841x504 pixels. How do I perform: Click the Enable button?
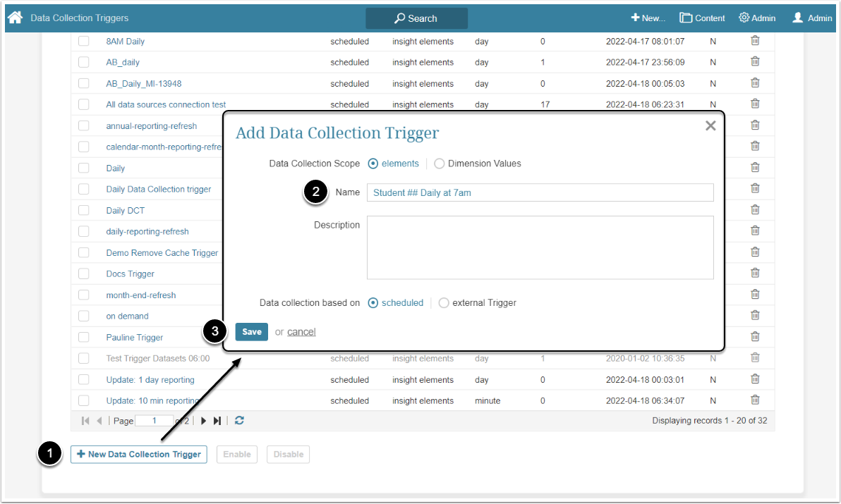[x=237, y=455]
